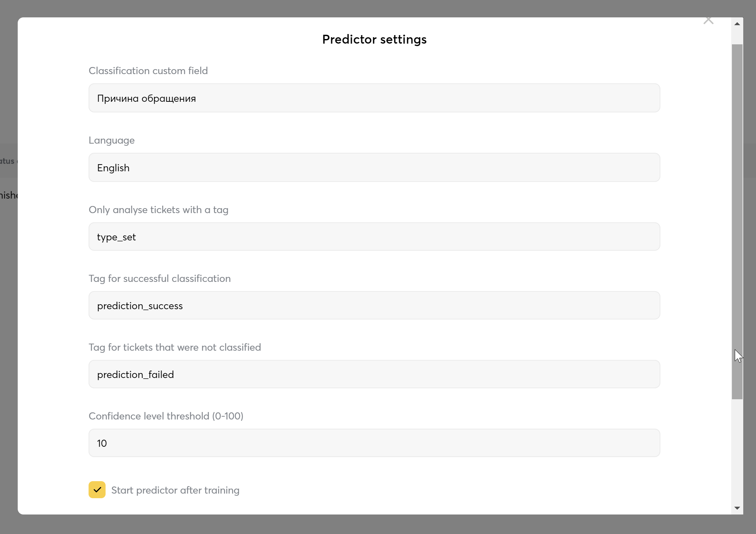Image resolution: width=756 pixels, height=534 pixels.
Task: Click Start predictor after training label
Action: point(175,490)
